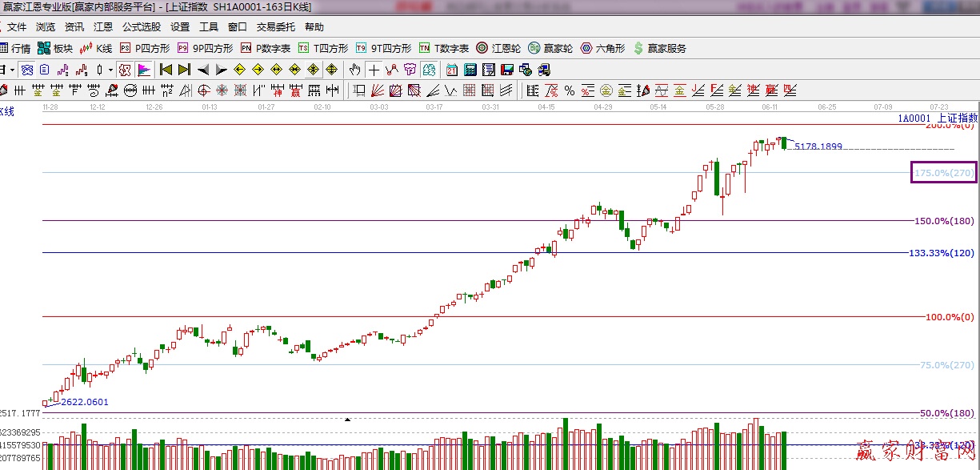980x470 pixels.
Task: Open the 交易委托 menu
Action: click(275, 26)
